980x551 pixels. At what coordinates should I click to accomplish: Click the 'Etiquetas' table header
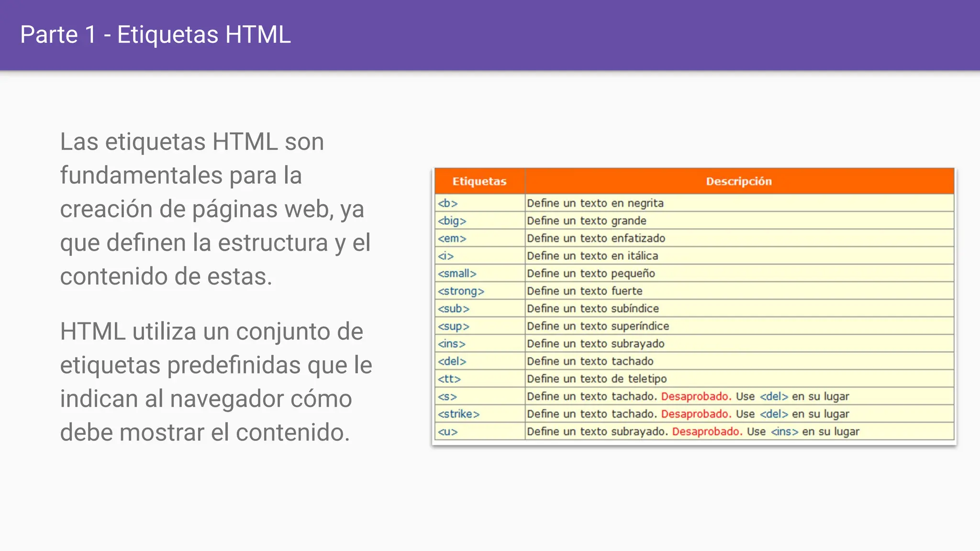pyautogui.click(x=479, y=181)
